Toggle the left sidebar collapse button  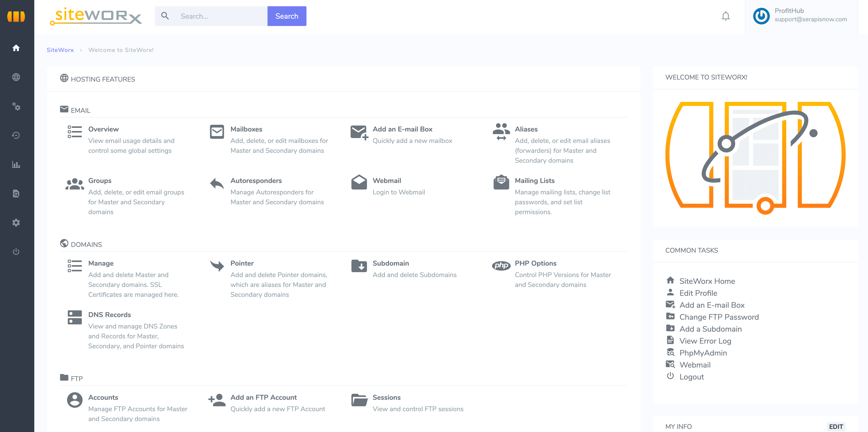coord(16,16)
